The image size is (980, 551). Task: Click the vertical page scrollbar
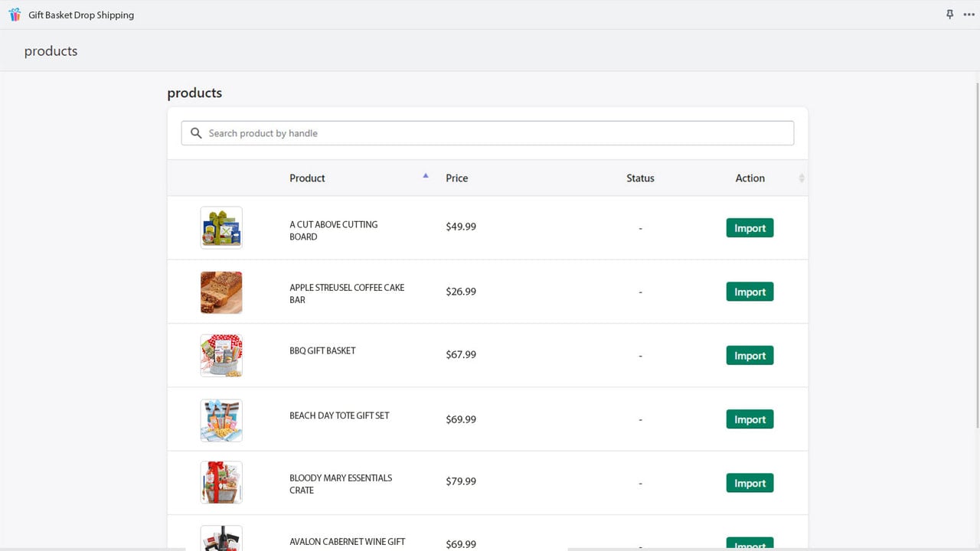977,255
